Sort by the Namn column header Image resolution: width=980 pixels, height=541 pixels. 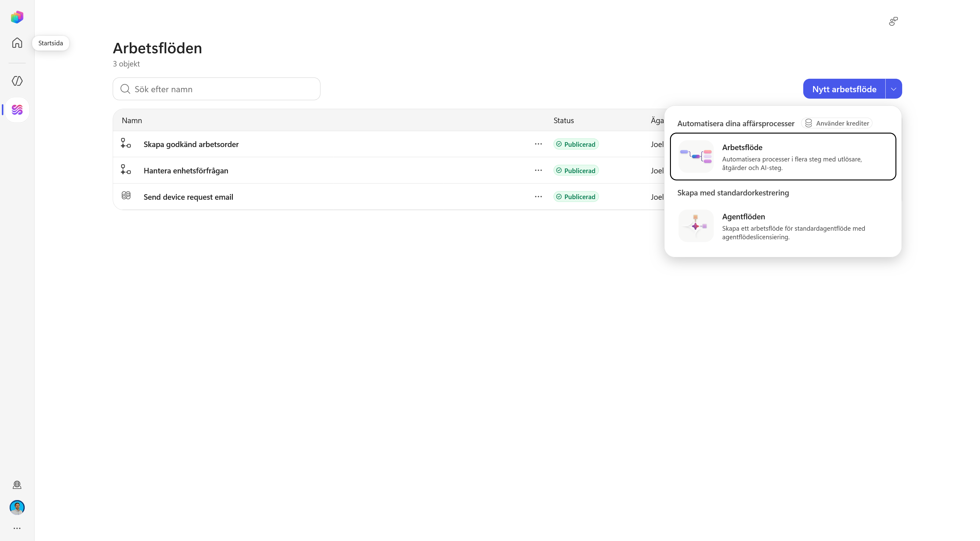coord(132,120)
